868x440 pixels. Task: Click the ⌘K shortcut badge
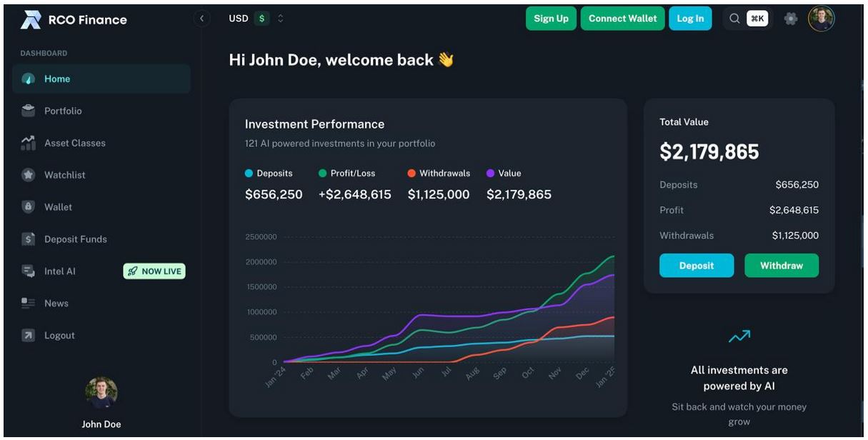pos(757,19)
